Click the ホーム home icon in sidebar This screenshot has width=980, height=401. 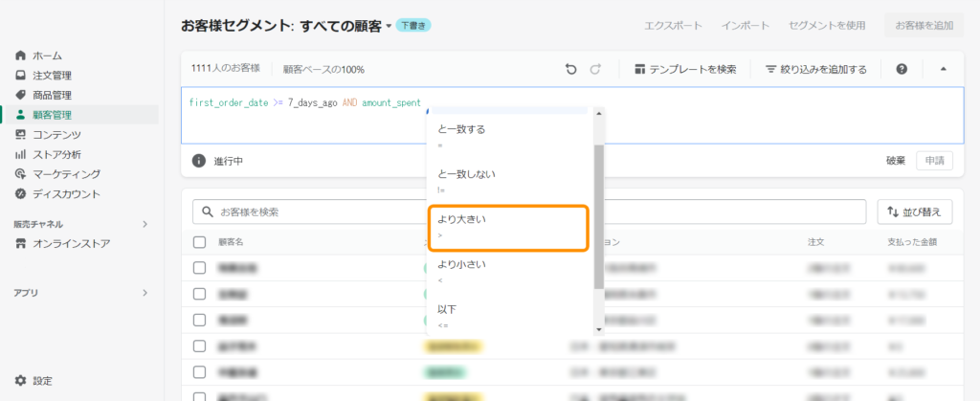(20, 56)
